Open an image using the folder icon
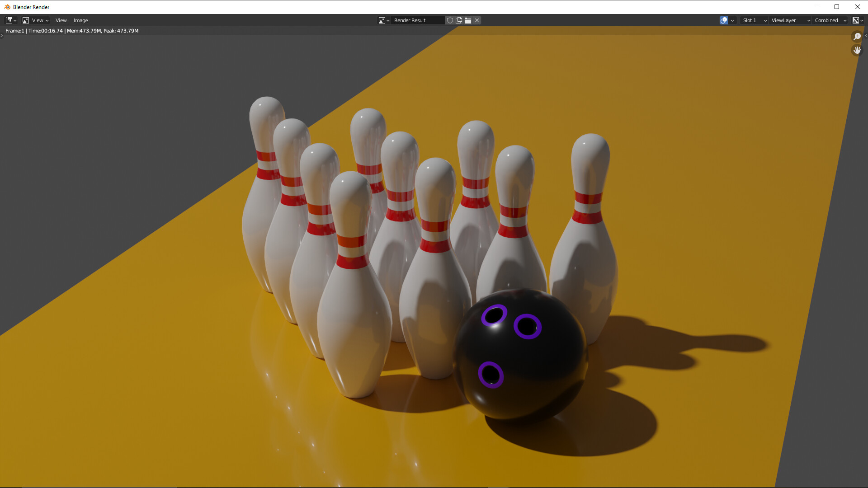The width and height of the screenshot is (868, 488). [468, 20]
